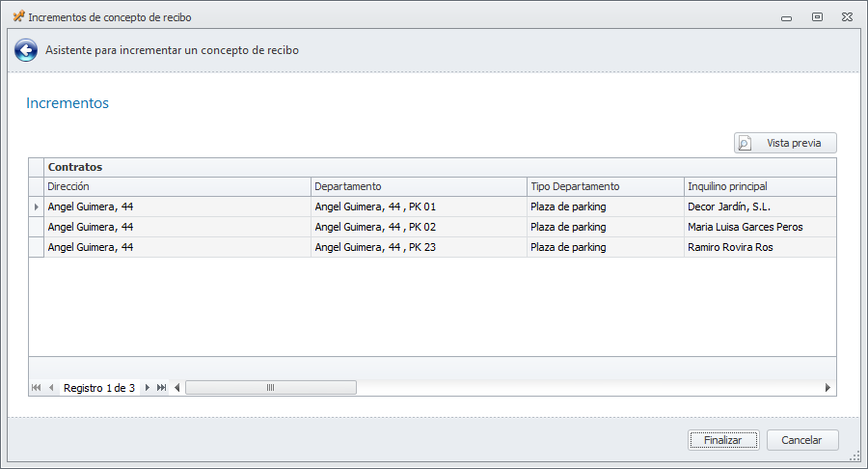The image size is (868, 469).
Task: Maximize the Incrementos window
Action: pos(817,16)
